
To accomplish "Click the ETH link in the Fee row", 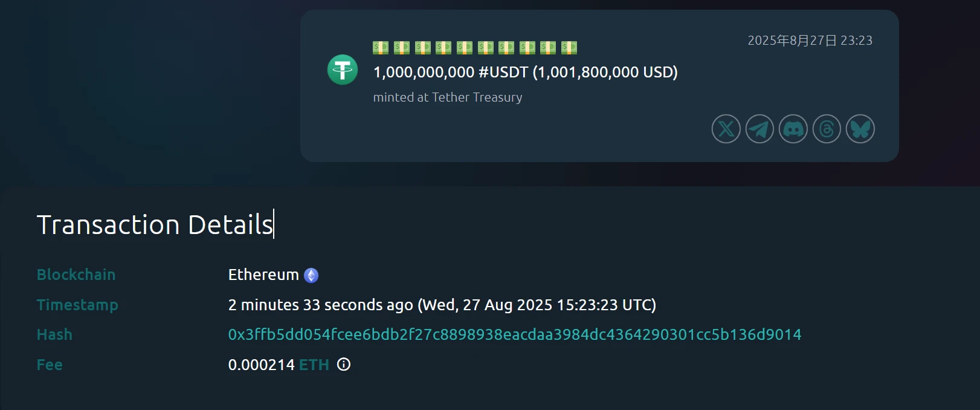I will [313, 365].
